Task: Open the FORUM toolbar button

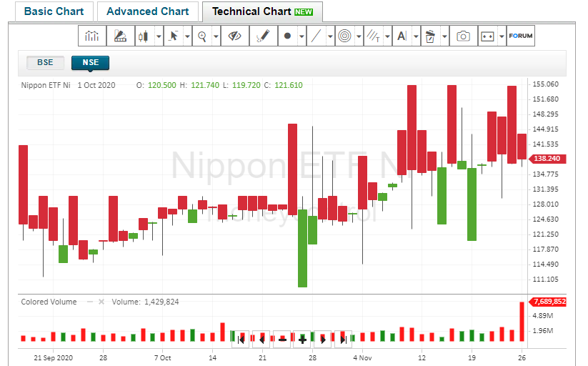Action: click(521, 36)
